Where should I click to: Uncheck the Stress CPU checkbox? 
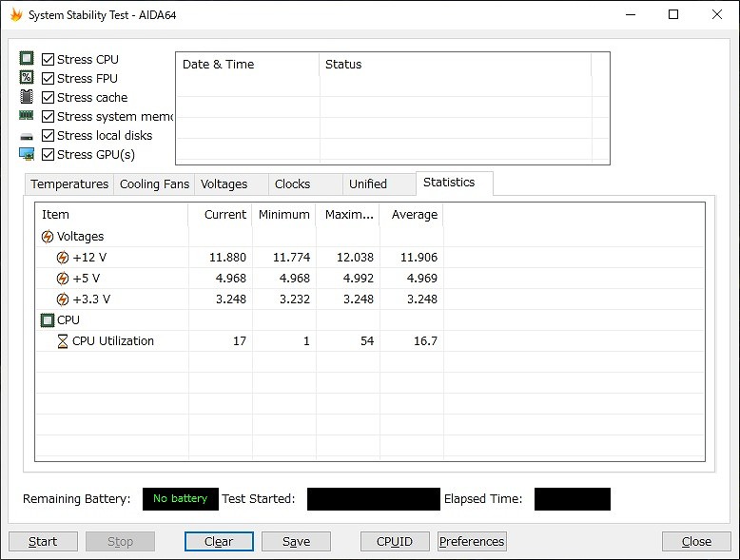pyautogui.click(x=48, y=59)
